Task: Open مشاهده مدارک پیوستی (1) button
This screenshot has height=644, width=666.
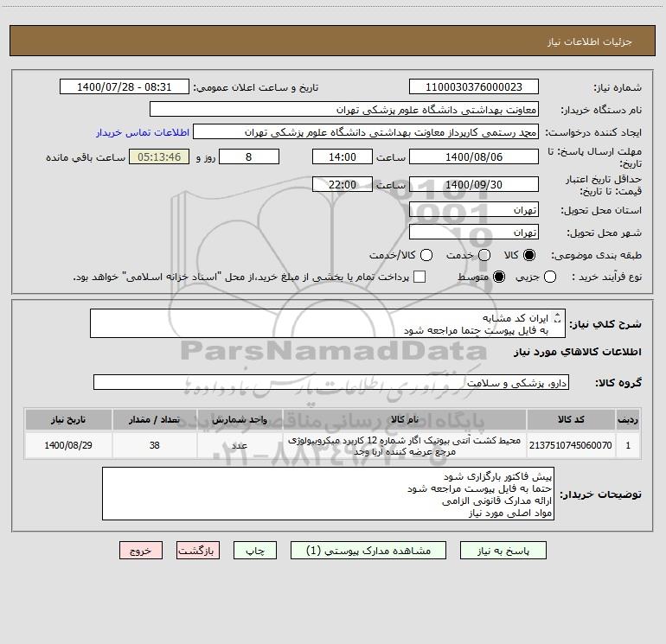Action: [x=368, y=551]
